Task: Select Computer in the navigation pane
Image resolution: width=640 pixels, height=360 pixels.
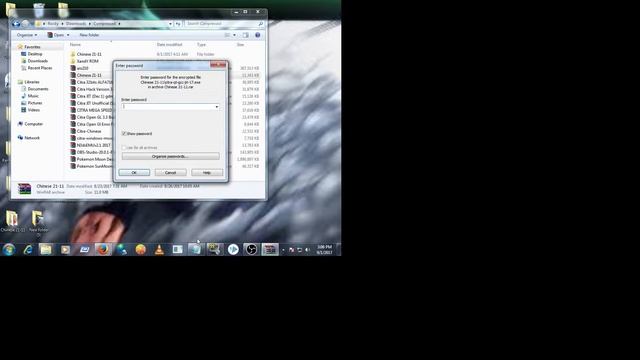Action: pyautogui.click(x=33, y=124)
